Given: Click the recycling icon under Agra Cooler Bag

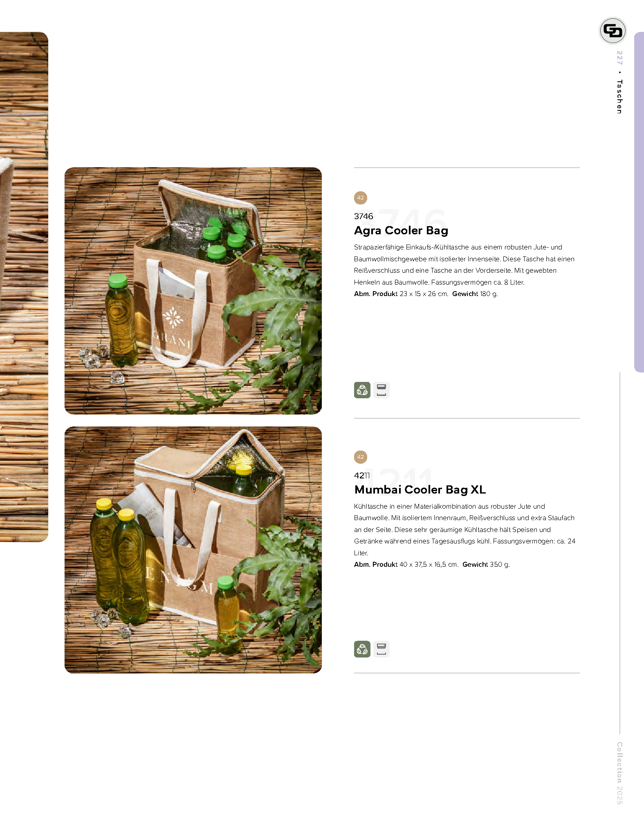Looking at the screenshot, I should (362, 390).
